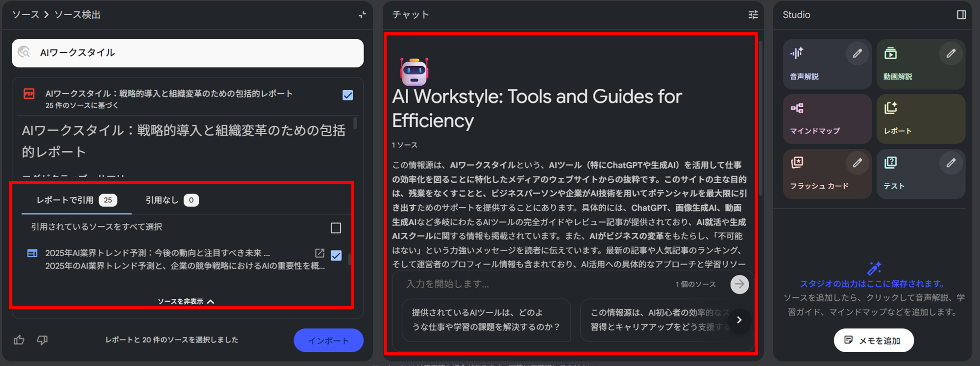Switch to the 引用なし tab
The width and height of the screenshot is (980, 366).
coord(171,200)
